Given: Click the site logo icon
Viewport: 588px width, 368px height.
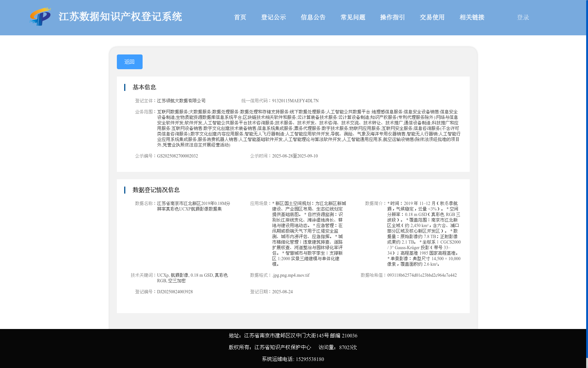Looking at the screenshot, I should (x=40, y=17).
